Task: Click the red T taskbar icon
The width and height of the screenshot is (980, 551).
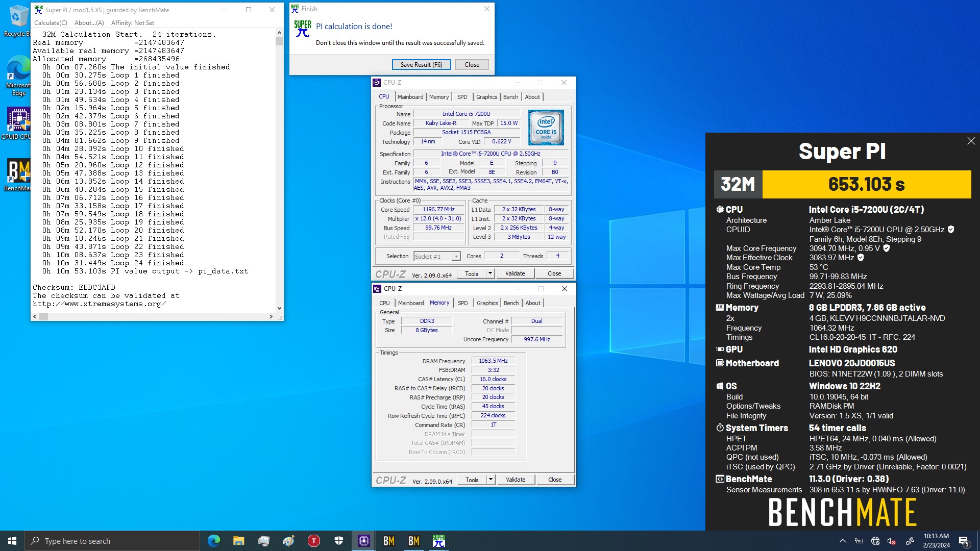Action: 314,541
